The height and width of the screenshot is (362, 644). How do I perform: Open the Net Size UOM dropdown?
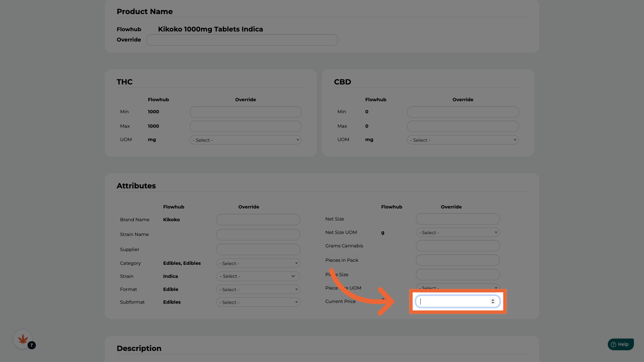pyautogui.click(x=458, y=233)
